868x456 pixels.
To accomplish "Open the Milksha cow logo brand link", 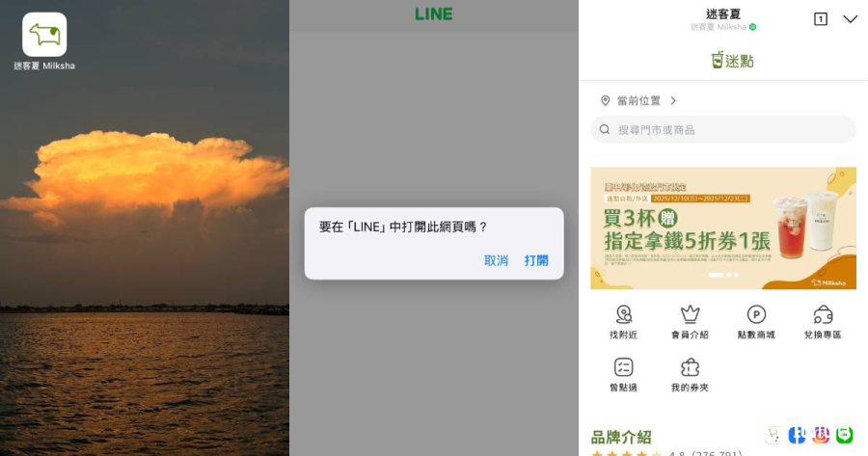I will (773, 435).
